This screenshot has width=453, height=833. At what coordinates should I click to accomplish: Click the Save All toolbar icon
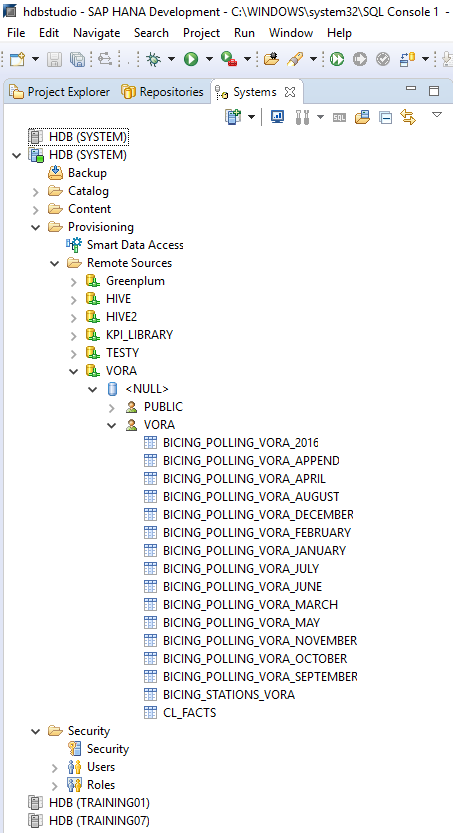78,59
